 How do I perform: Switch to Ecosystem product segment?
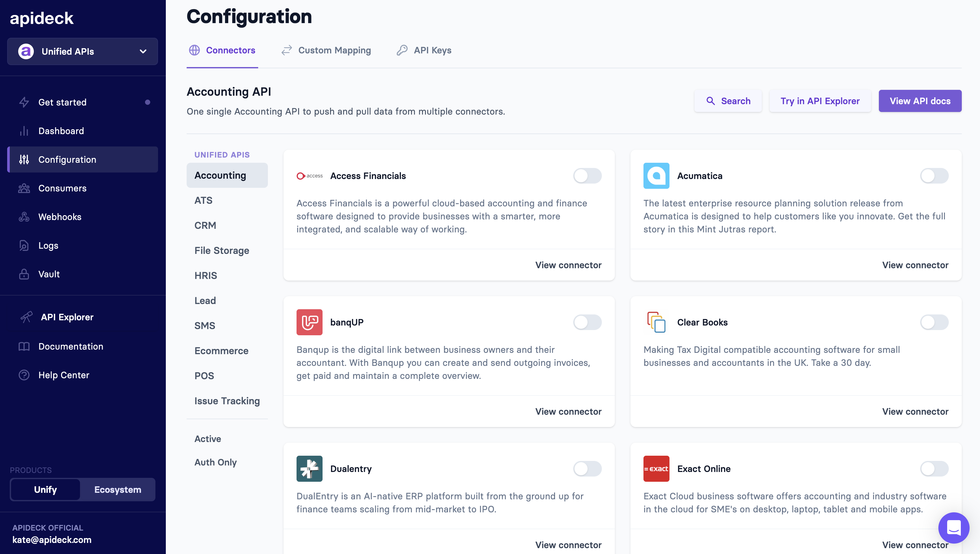pyautogui.click(x=118, y=490)
